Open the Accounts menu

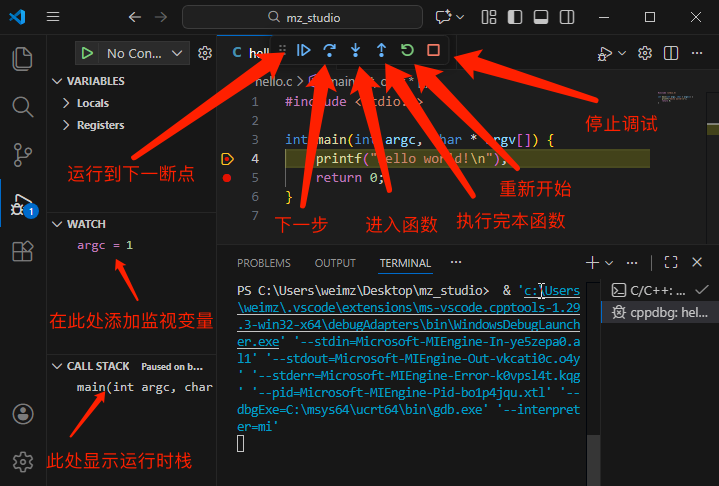pyautogui.click(x=22, y=414)
